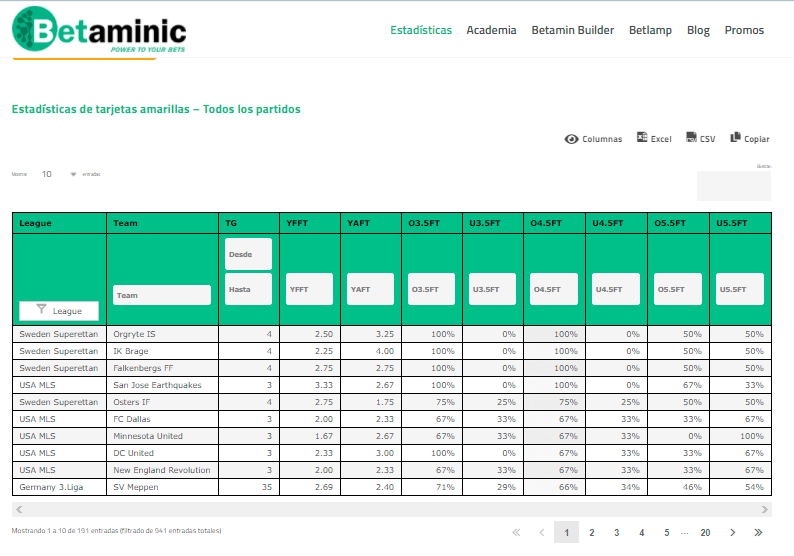
Task: Toggle column visibility with the Columnas eye icon
Action: 571,139
